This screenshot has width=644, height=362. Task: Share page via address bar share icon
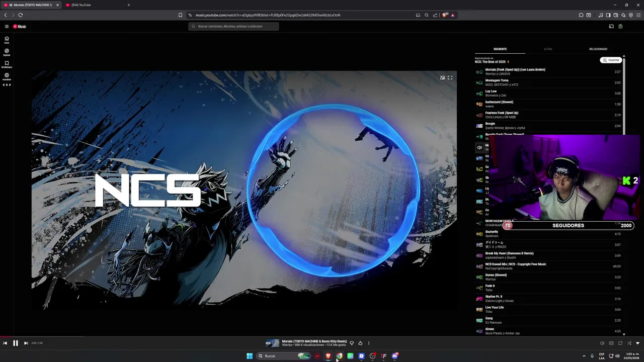(x=435, y=15)
